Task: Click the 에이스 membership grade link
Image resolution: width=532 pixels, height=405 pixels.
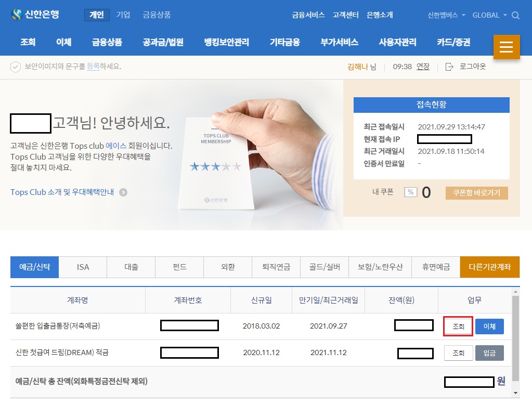Action: click(116, 146)
